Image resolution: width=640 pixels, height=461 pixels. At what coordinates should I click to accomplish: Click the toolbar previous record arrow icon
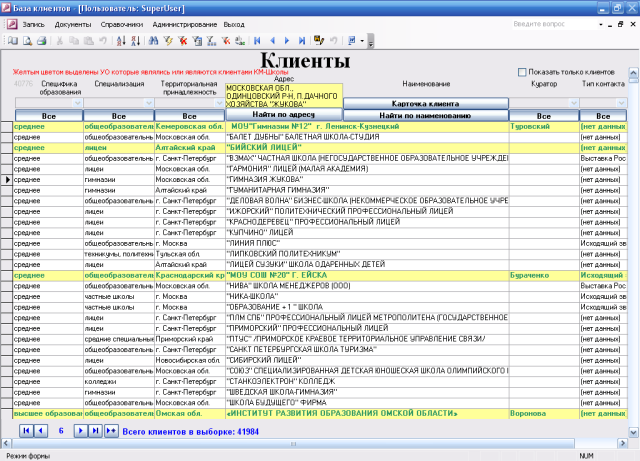coord(272,40)
